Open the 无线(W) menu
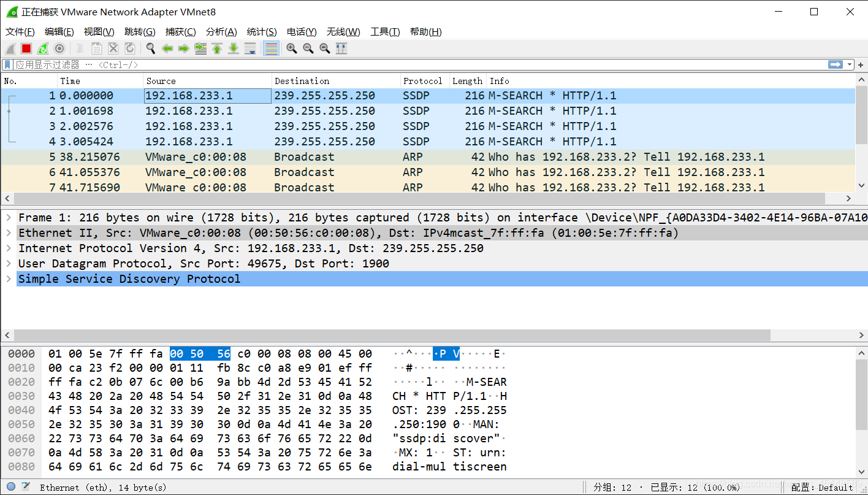This screenshot has height=495, width=868. tap(343, 32)
